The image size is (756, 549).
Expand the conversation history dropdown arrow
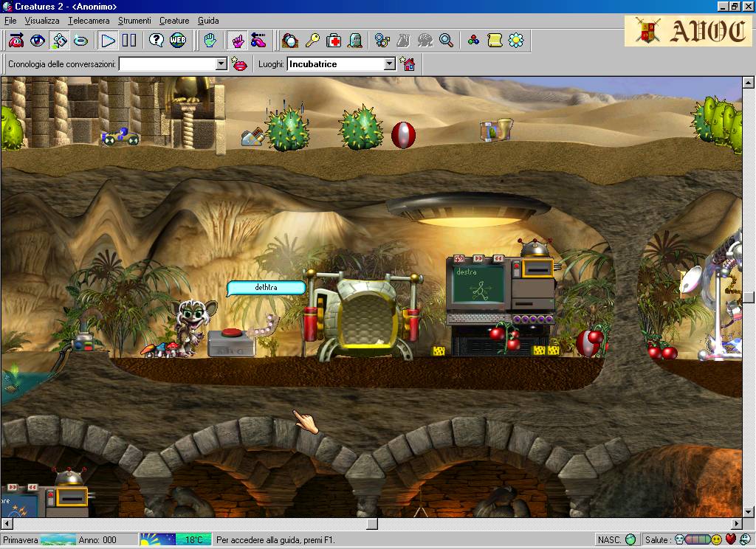[x=221, y=64]
